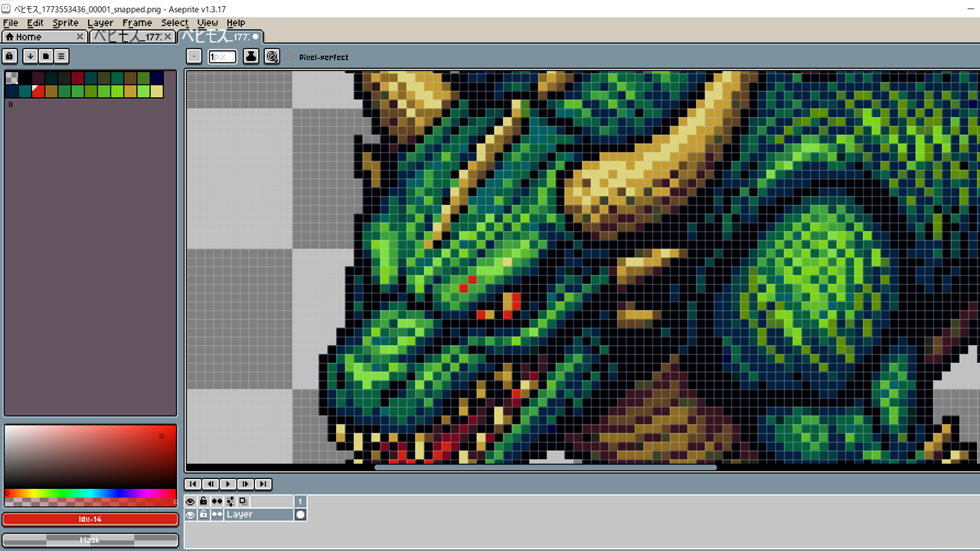Select the brush type icon in options bar

coord(194,56)
